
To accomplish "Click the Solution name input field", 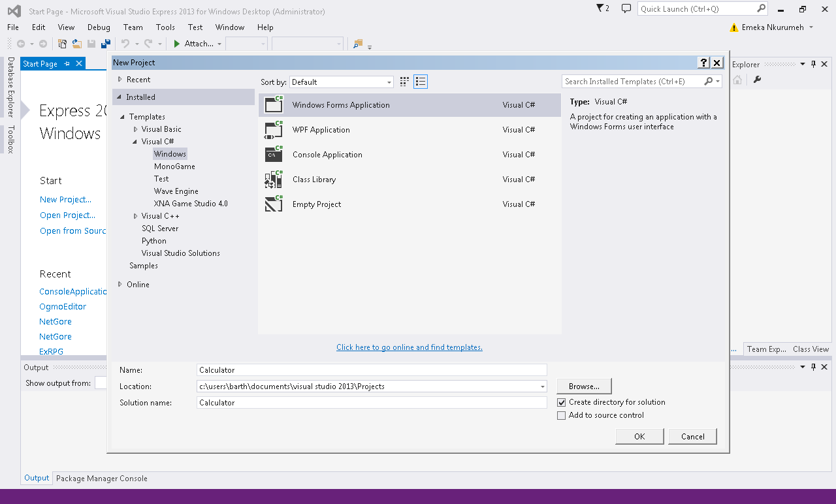I will tap(372, 403).
